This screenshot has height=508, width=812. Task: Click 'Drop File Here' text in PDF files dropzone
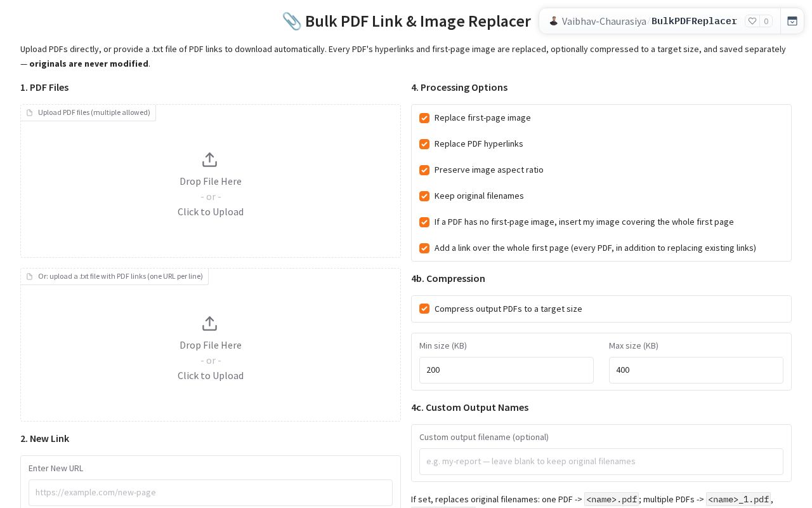pyautogui.click(x=211, y=181)
